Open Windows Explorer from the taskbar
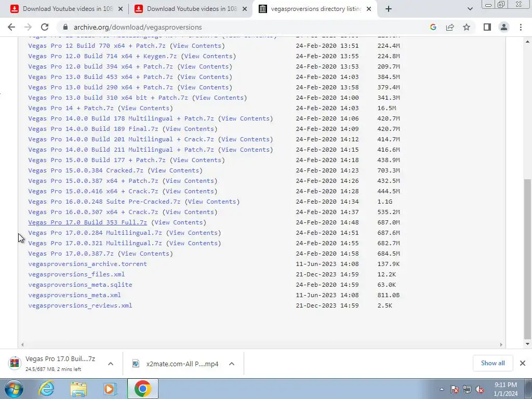The width and height of the screenshot is (532, 399). tap(78, 389)
